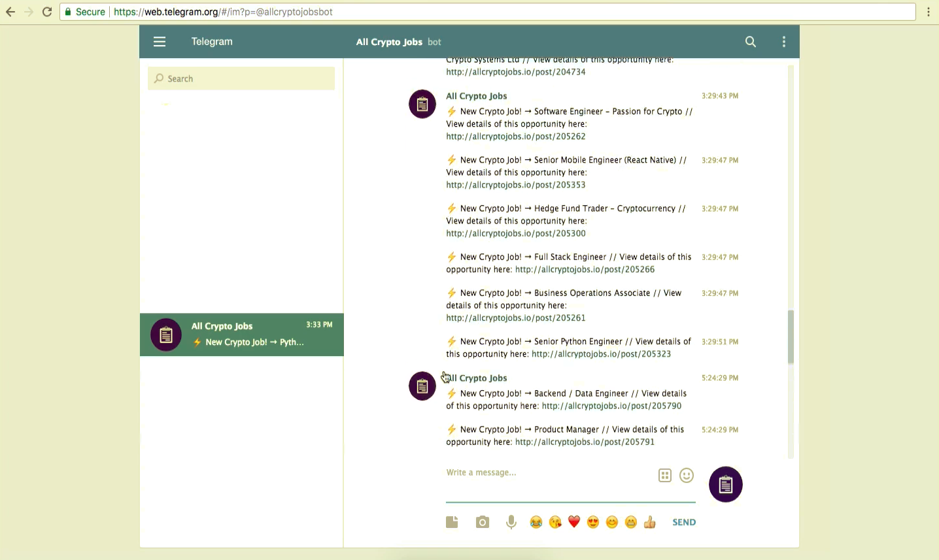The height and width of the screenshot is (560, 939).
Task: Click the SEND button
Action: pyautogui.click(x=684, y=522)
